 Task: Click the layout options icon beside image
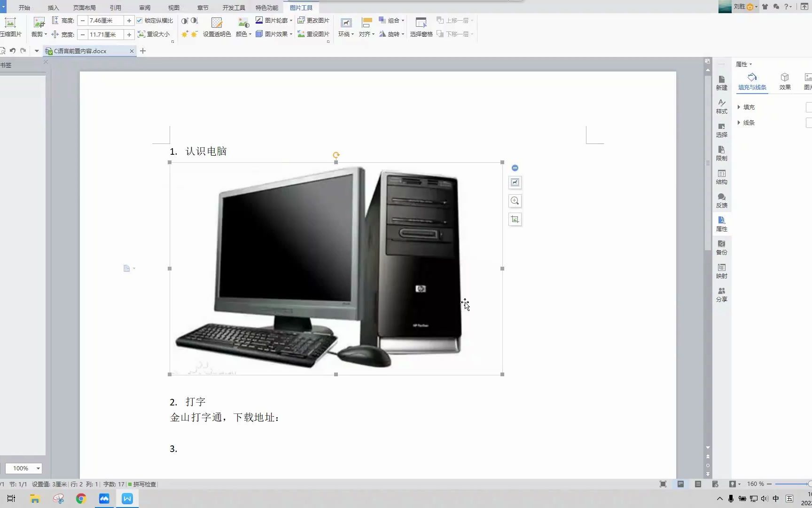[515, 183]
